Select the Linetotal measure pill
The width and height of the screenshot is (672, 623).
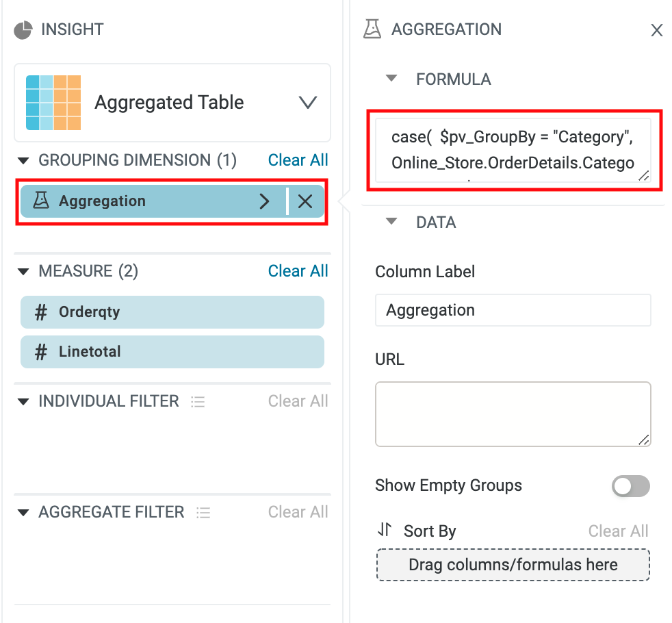[172, 352]
